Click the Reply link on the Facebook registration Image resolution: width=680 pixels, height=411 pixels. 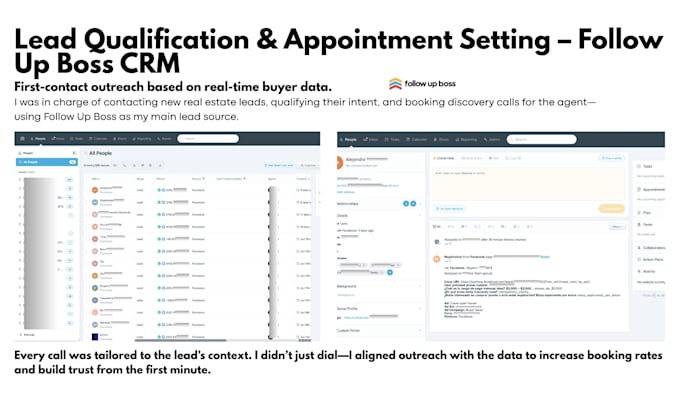545,257
